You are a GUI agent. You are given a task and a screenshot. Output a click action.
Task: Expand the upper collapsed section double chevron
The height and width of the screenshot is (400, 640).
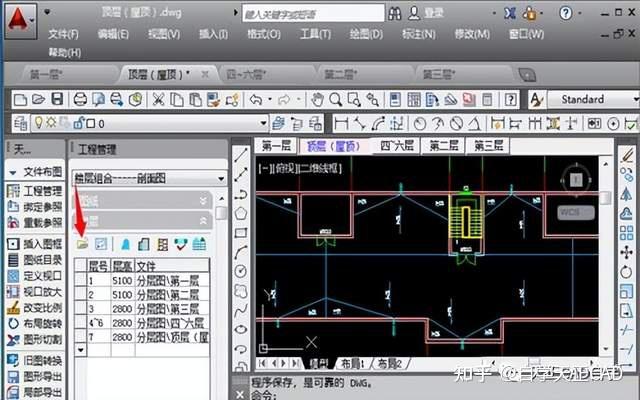[x=203, y=200]
